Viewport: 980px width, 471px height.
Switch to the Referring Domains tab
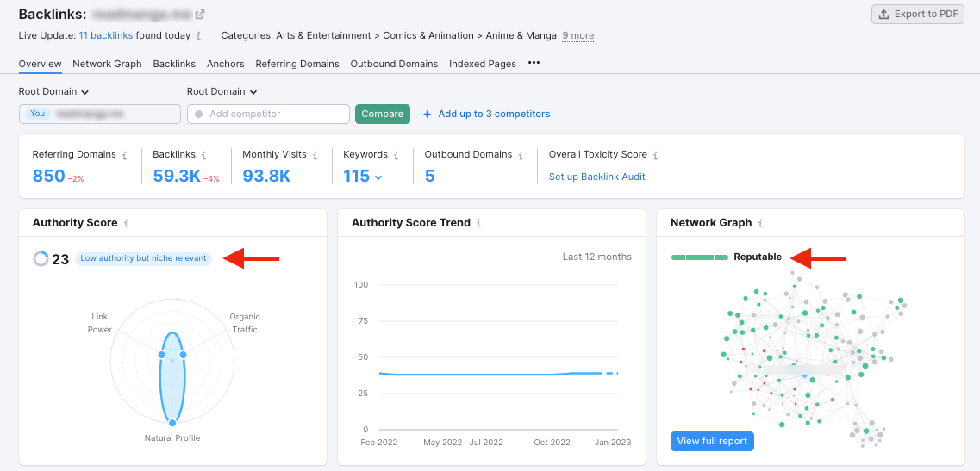[297, 64]
